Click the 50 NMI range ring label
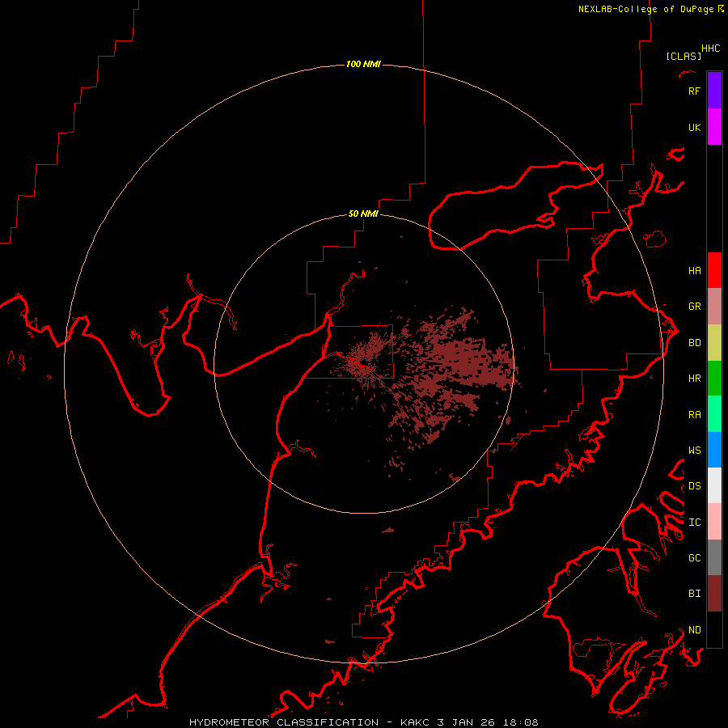 coord(363,214)
